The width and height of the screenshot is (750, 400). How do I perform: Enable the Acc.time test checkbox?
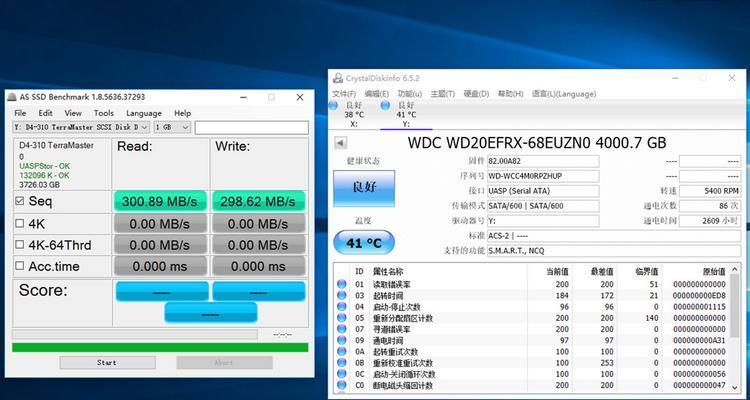[20, 266]
